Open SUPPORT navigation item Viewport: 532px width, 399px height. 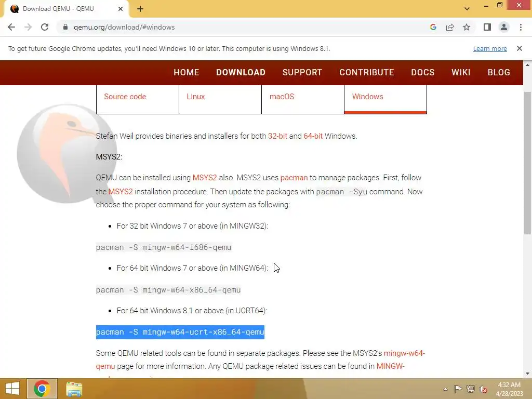coord(302,72)
